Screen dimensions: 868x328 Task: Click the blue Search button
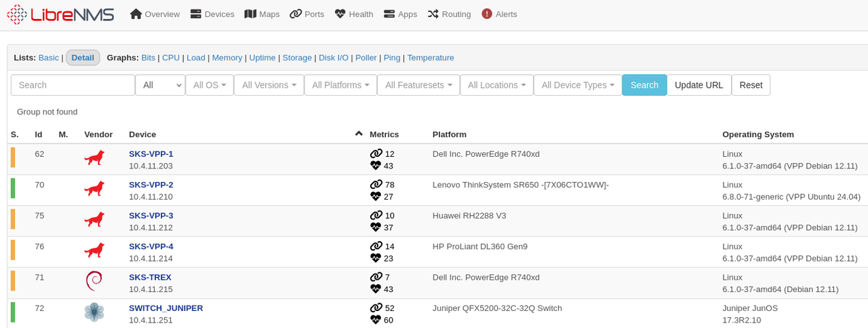(644, 85)
